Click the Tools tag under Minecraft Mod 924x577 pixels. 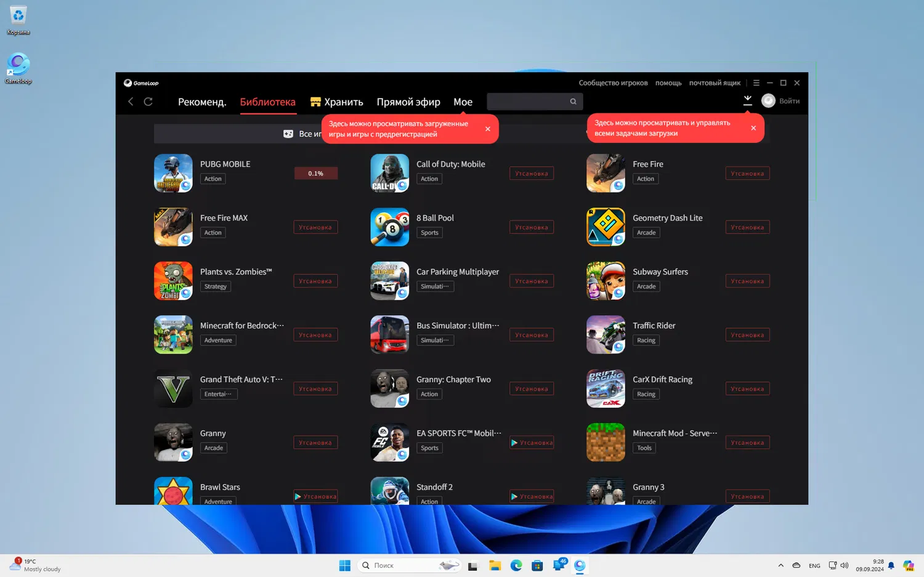click(644, 448)
